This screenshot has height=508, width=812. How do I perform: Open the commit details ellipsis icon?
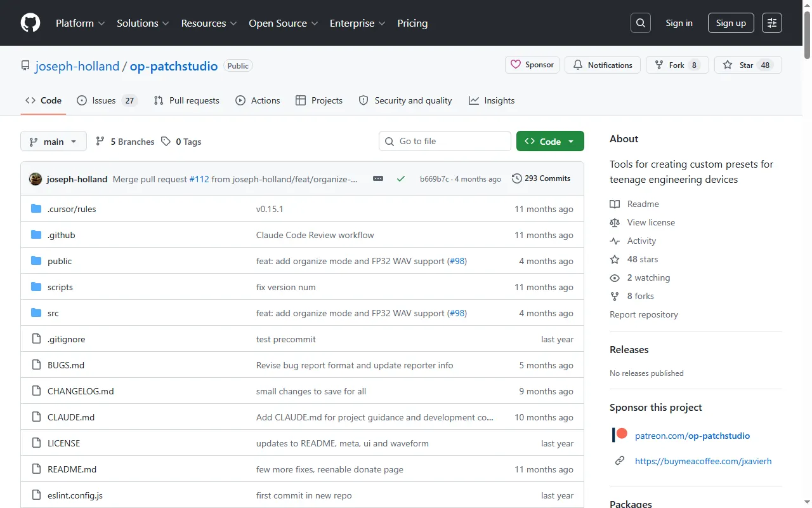coord(378,178)
